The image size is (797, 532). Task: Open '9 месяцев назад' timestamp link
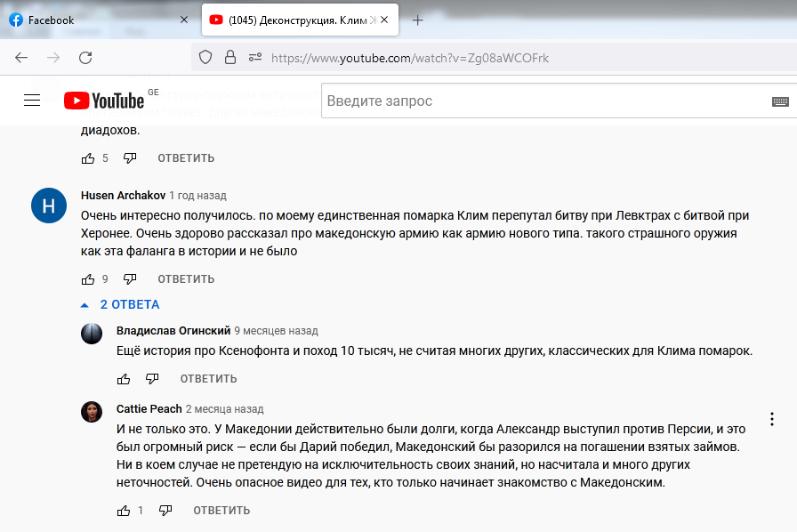(276, 331)
